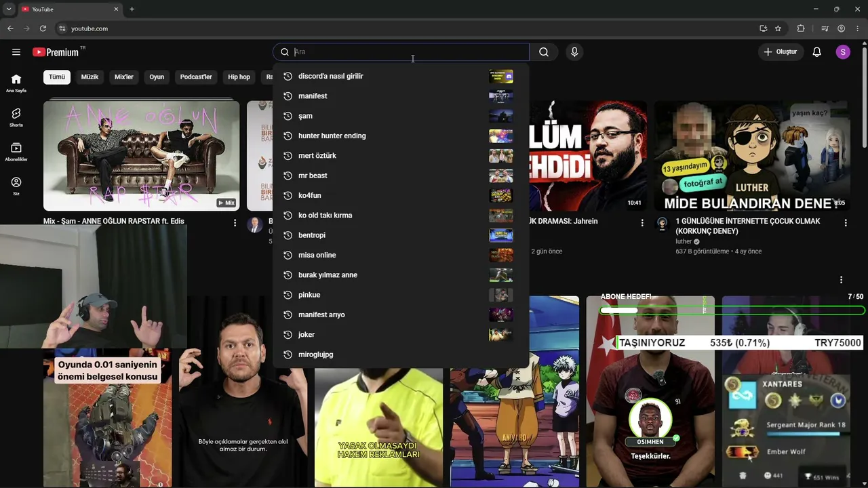The height and width of the screenshot is (488, 868).
Task: Open the "YASAK OLMASAYDI HAKEM REKLAMLARI" short
Action: coord(378,428)
